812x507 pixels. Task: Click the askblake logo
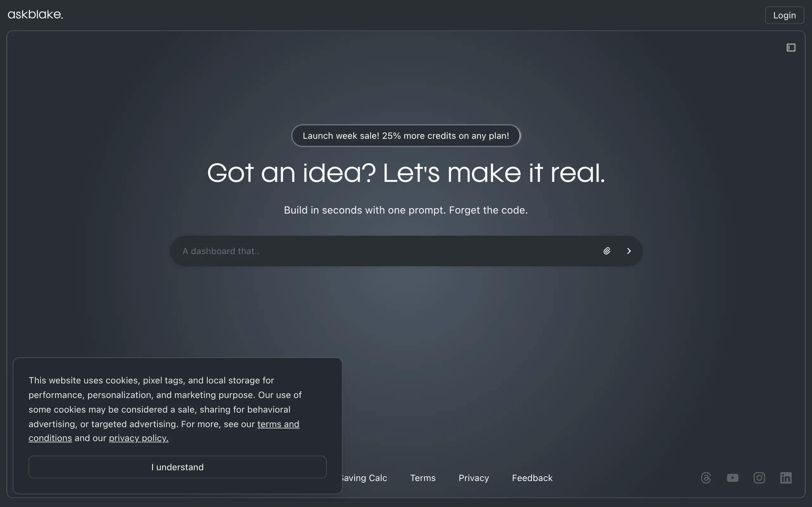click(35, 15)
